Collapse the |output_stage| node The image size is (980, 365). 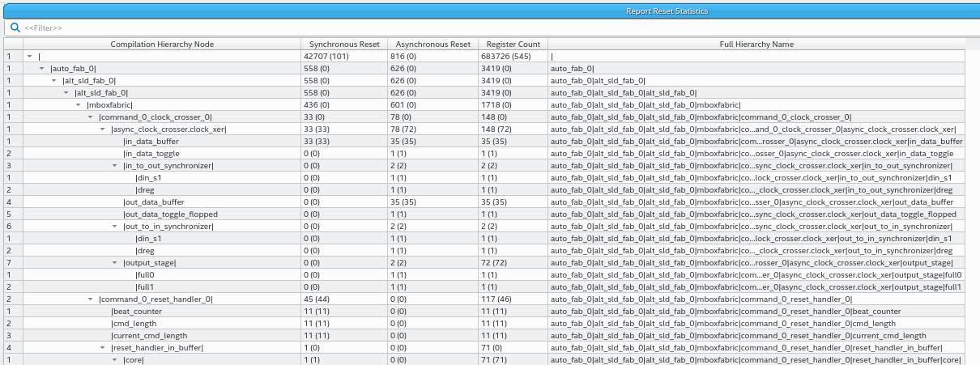(114, 263)
